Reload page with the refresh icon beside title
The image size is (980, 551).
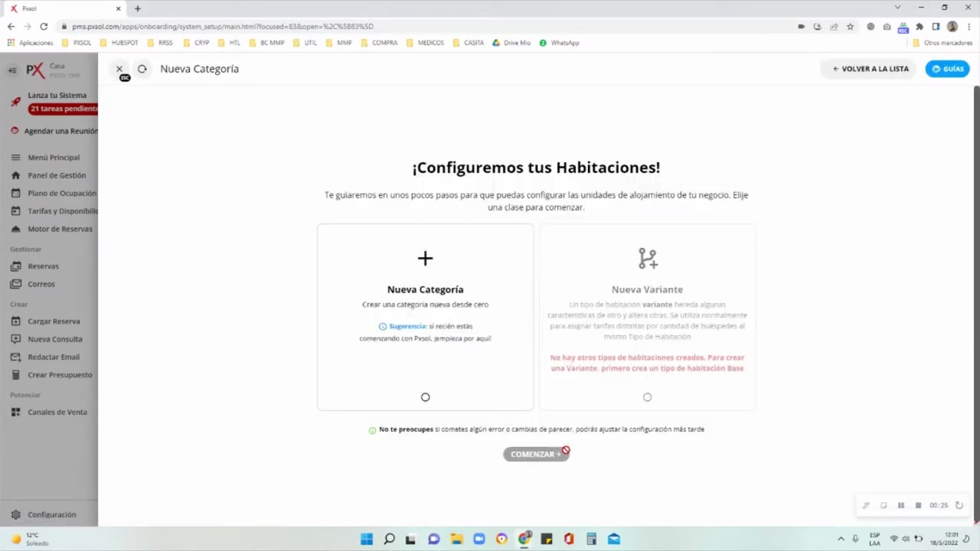click(142, 69)
